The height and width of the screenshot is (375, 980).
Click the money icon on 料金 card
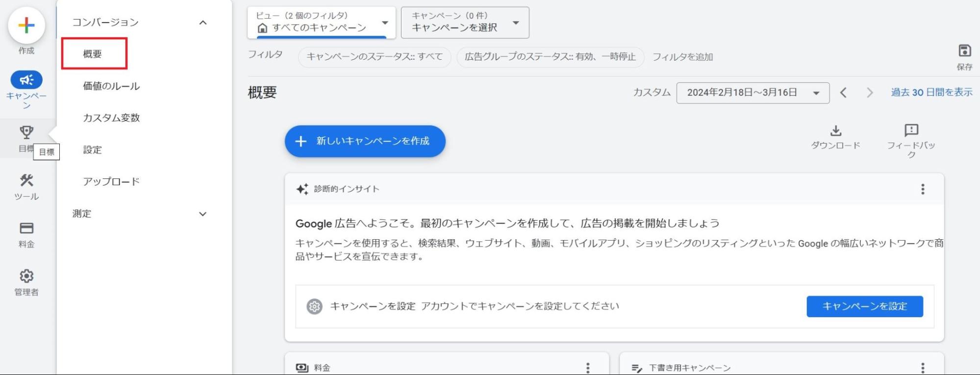tap(302, 368)
